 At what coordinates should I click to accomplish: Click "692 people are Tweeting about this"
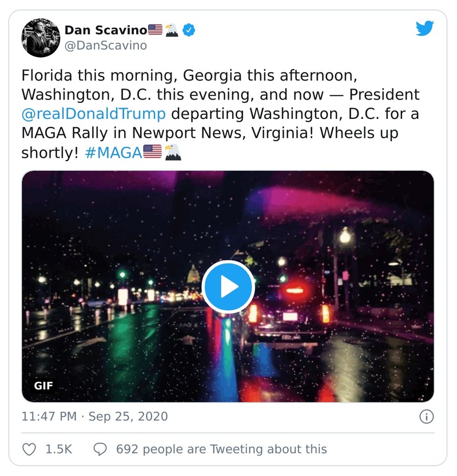[x=221, y=449]
